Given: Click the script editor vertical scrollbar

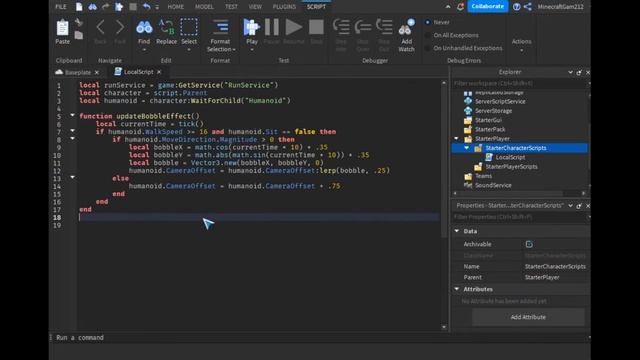Looking at the screenshot, I should 444,161.
